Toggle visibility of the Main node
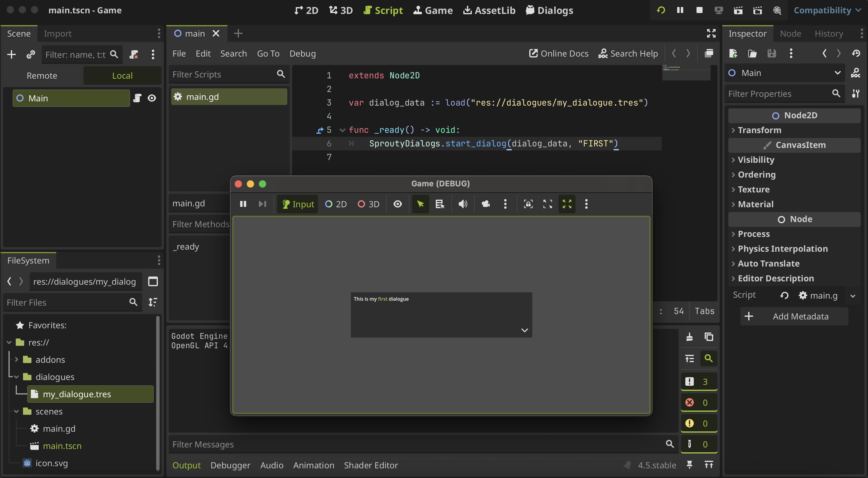 pyautogui.click(x=152, y=98)
